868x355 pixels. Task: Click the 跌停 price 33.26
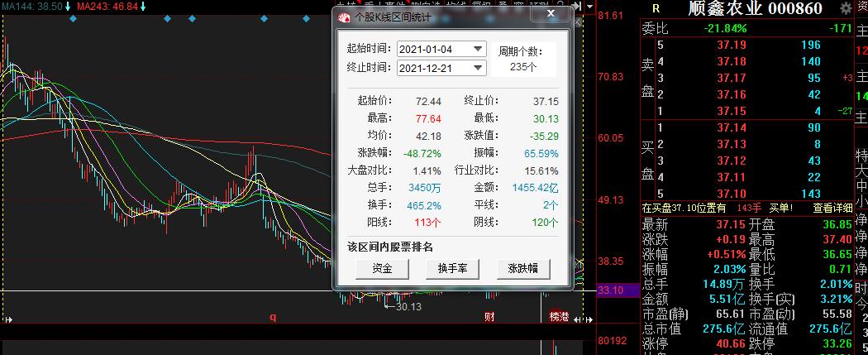(837, 344)
